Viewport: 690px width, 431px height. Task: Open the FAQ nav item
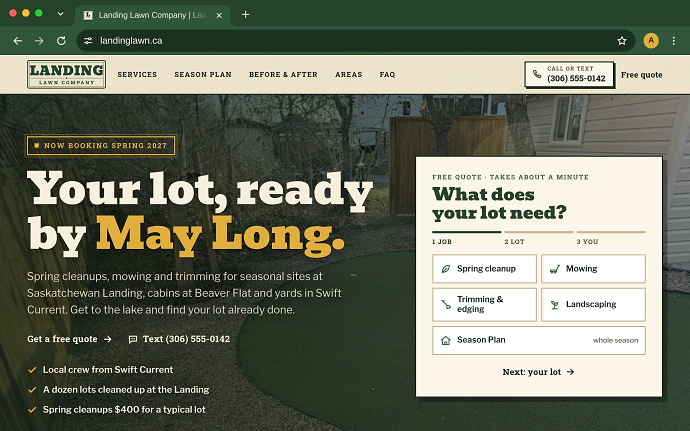tap(387, 75)
